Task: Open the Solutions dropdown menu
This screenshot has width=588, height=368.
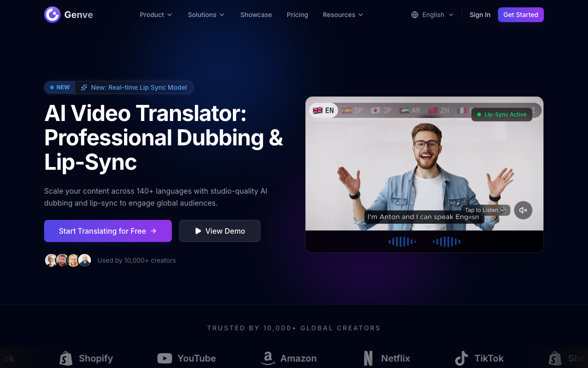Action: click(206, 15)
